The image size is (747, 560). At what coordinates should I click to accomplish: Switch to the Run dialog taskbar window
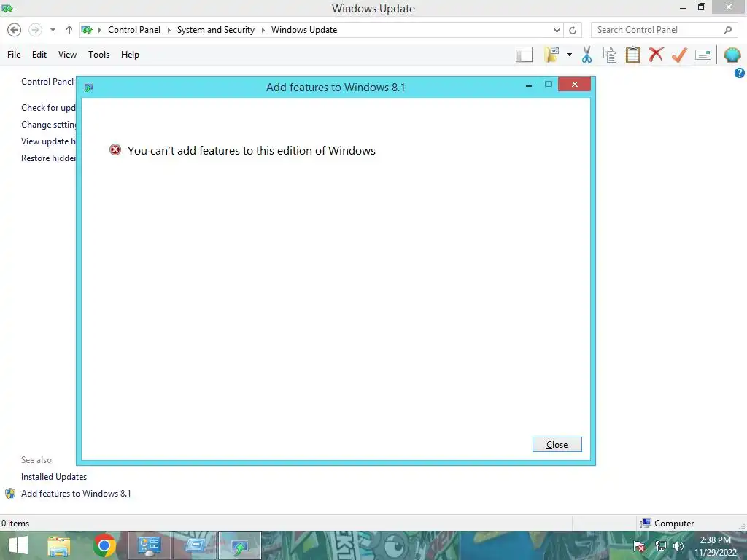(x=194, y=545)
